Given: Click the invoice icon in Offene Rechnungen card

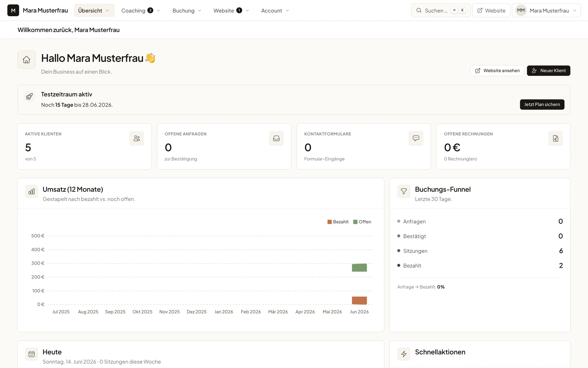Looking at the screenshot, I should pos(556,138).
